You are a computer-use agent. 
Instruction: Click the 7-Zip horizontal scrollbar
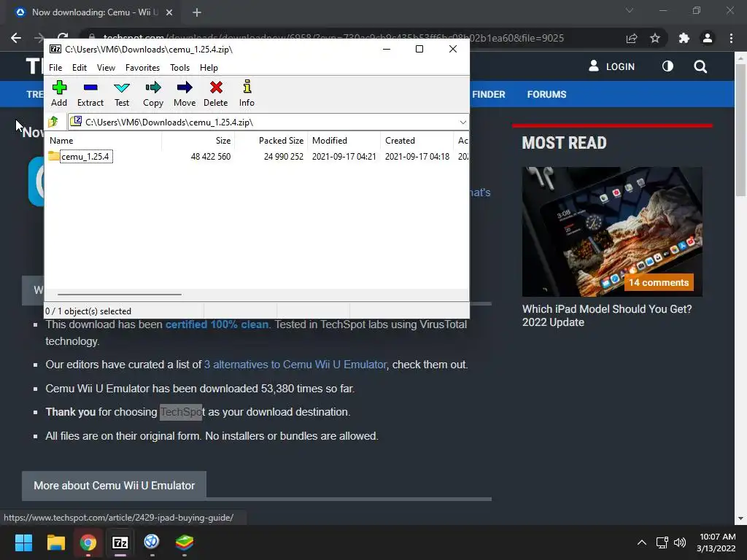point(119,295)
